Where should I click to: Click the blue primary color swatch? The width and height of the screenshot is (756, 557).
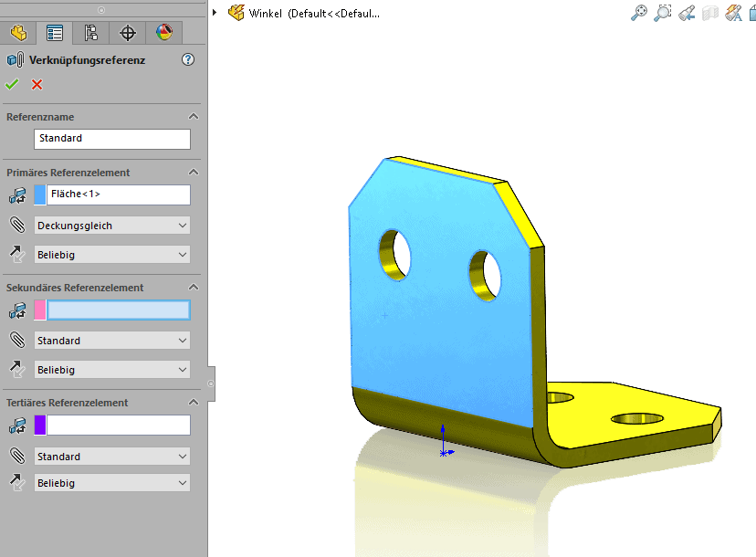(x=40, y=194)
